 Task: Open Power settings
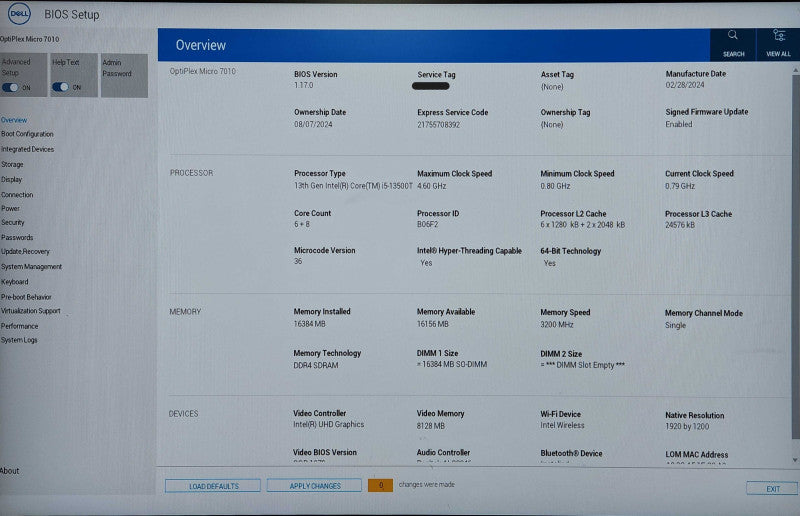coord(10,208)
